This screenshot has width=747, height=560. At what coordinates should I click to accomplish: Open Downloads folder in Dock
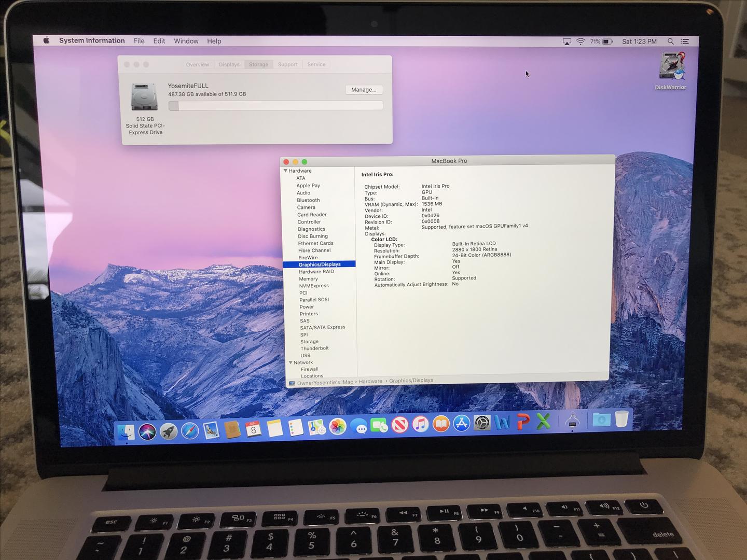[x=601, y=419]
